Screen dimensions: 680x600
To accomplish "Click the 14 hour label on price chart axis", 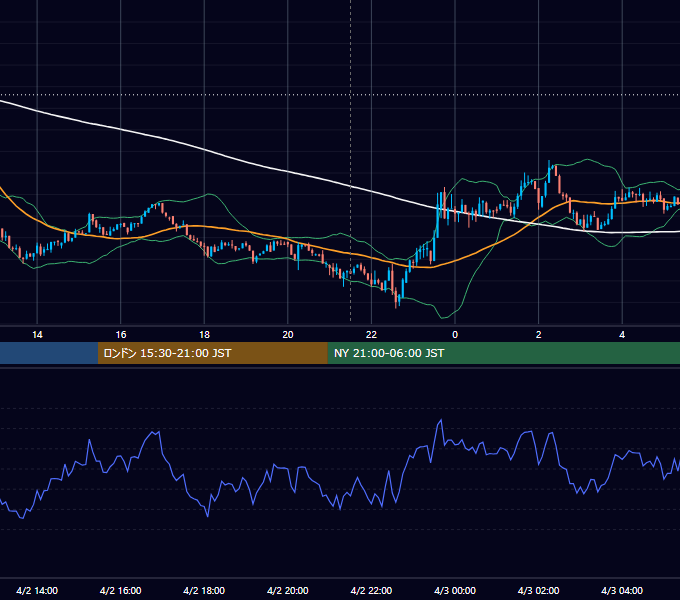I will click(x=37, y=335).
